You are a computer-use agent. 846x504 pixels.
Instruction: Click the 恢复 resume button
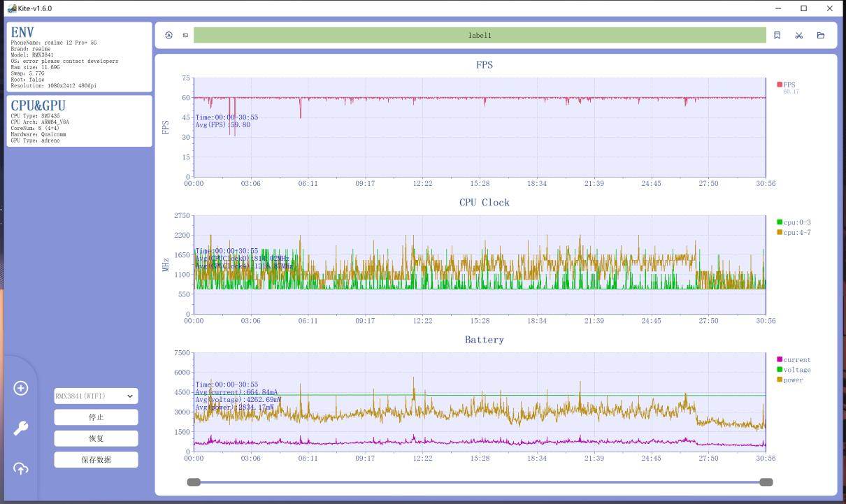(x=96, y=438)
